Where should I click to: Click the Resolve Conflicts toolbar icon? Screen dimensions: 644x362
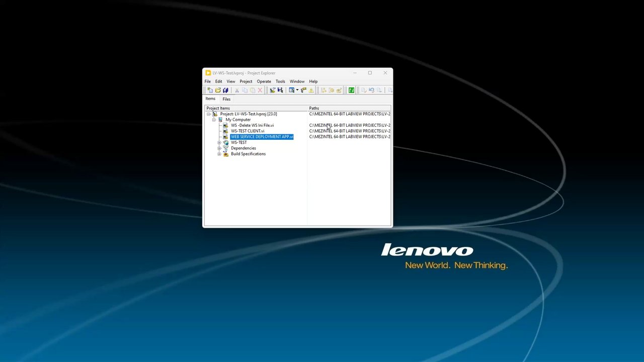(280, 90)
